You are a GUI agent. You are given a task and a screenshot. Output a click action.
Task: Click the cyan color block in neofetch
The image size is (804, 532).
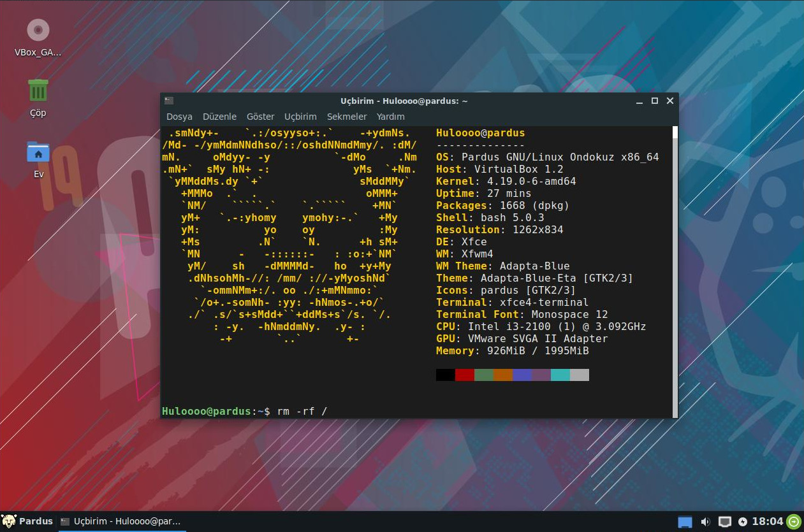click(560, 375)
